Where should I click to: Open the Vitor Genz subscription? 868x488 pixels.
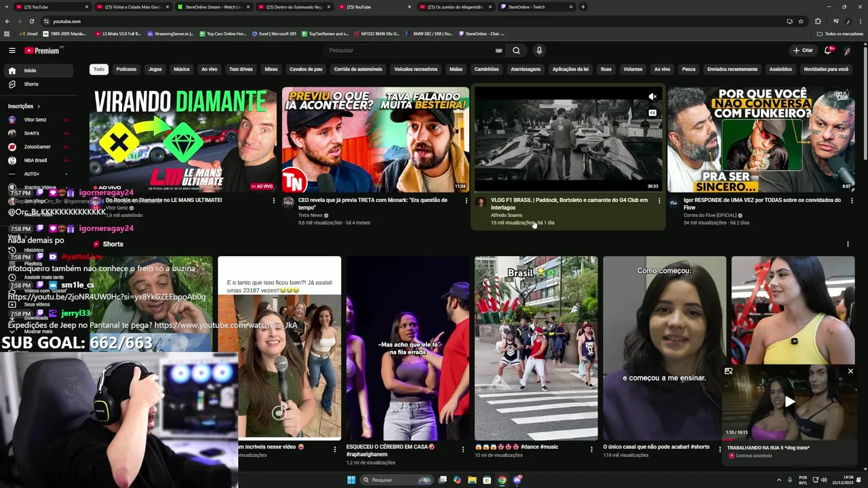pyautogui.click(x=39, y=120)
